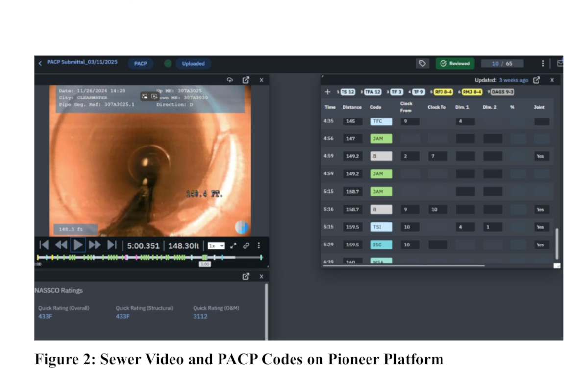Click Joint Yes in the ISC row

(x=541, y=245)
